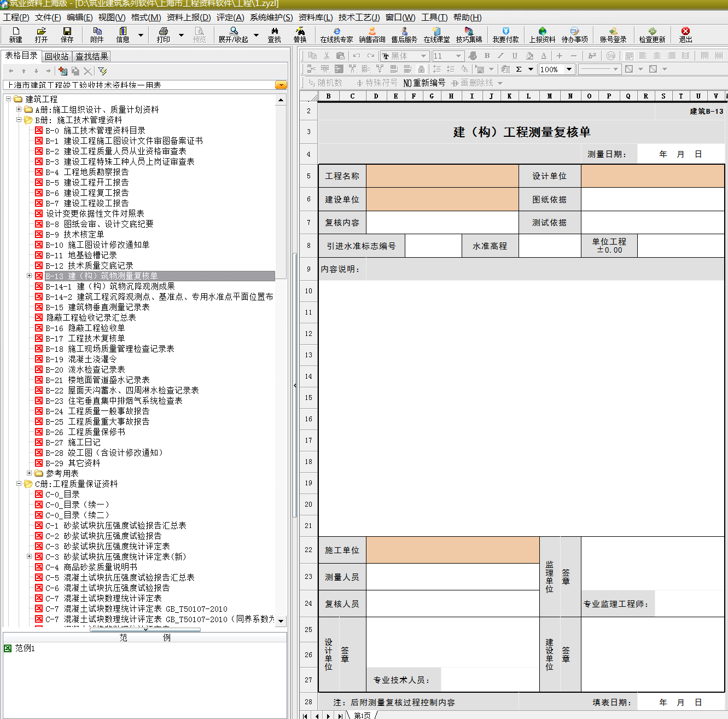
Task: Collapse the B册 施工技术管理资料 folder
Action: pos(19,120)
